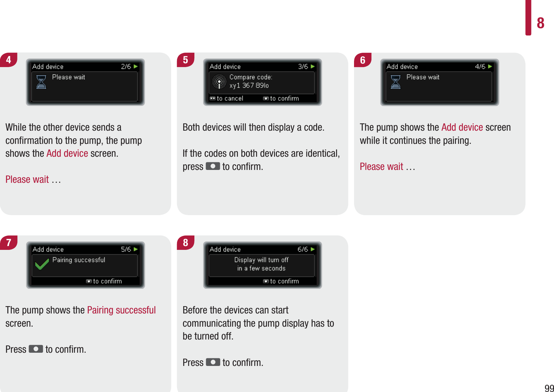Click the red step number 5 badge
The height and width of the screenshot is (392, 554).
coord(185,60)
